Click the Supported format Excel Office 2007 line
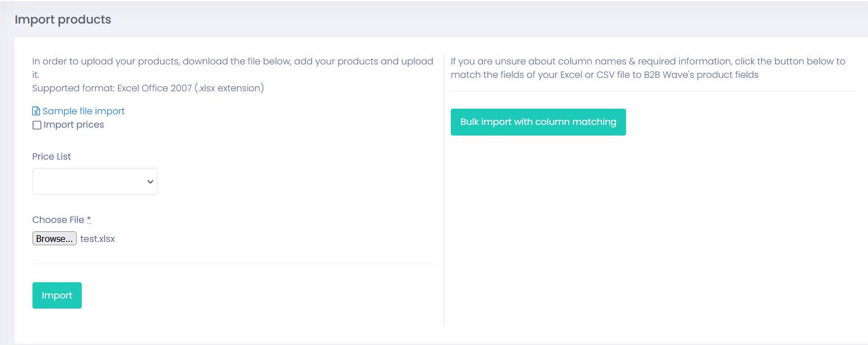This screenshot has width=868, height=345. click(112, 88)
